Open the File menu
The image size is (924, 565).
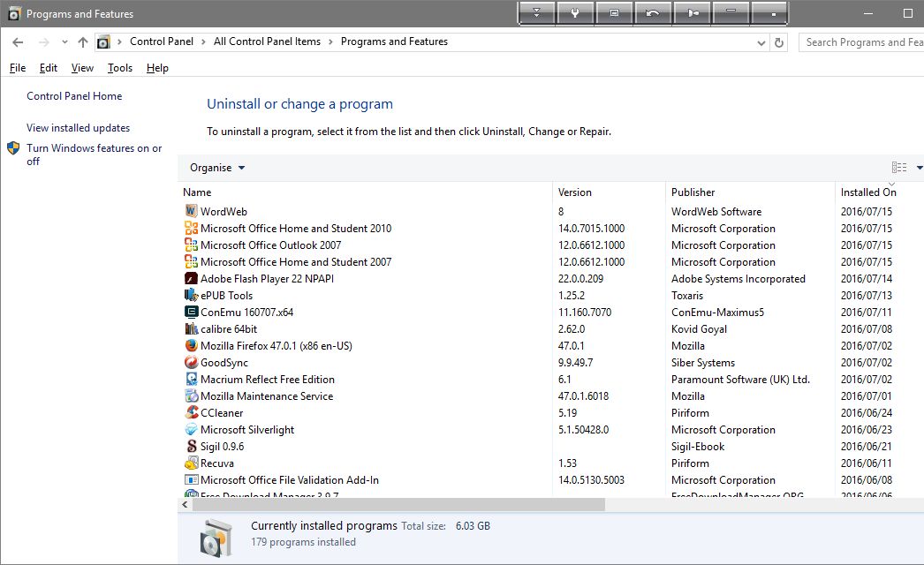pos(18,68)
